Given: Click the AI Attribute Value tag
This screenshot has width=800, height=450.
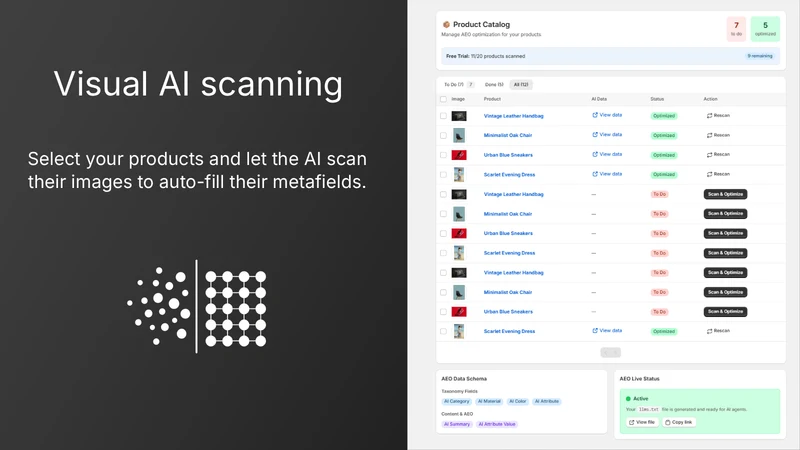Looking at the screenshot, I should pyautogui.click(x=496, y=424).
